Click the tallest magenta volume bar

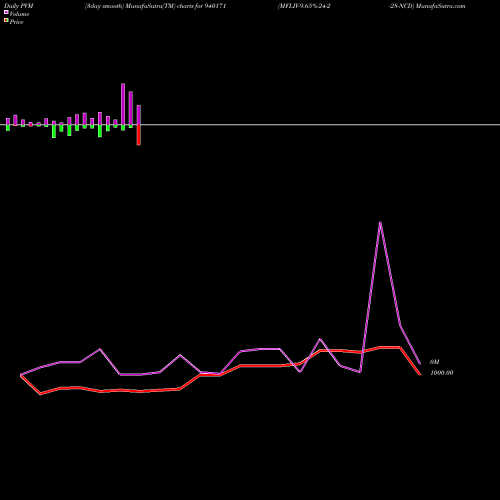(x=123, y=104)
